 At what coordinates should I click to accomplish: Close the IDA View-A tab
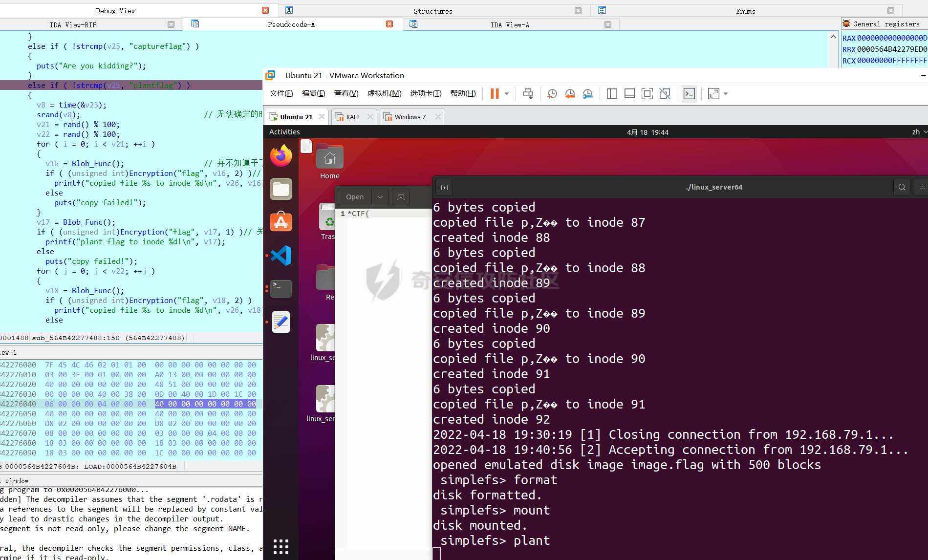[608, 24]
